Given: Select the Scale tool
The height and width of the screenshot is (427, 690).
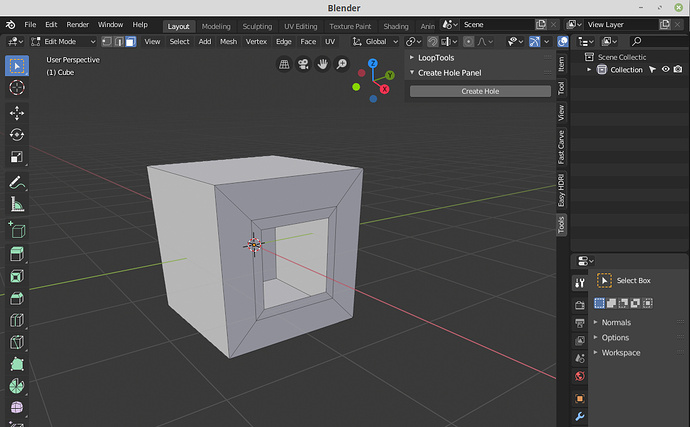Looking at the screenshot, I should [x=17, y=157].
